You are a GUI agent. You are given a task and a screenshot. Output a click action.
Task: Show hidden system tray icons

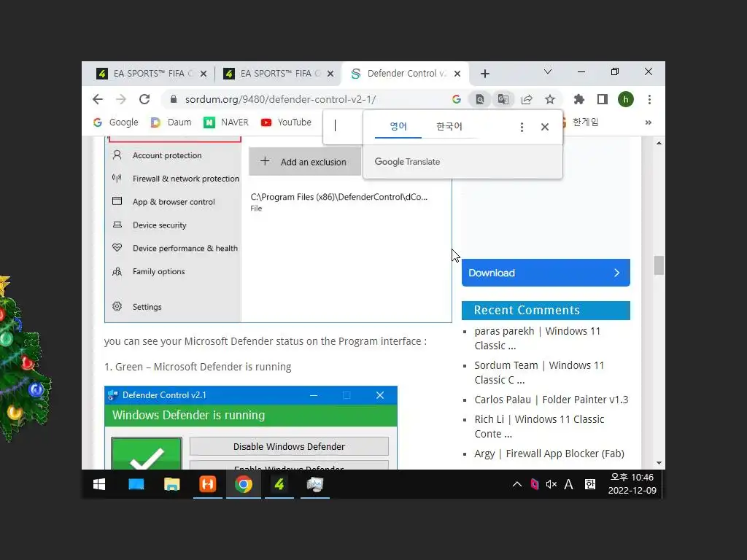517,484
